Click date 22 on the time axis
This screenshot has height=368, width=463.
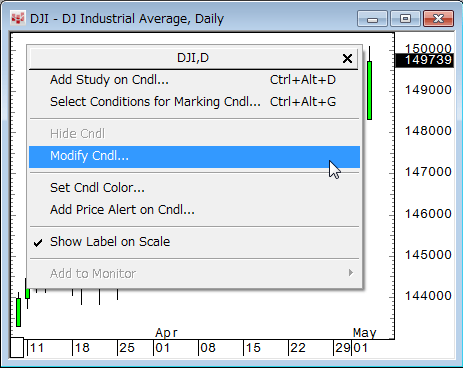pyautogui.click(x=298, y=348)
